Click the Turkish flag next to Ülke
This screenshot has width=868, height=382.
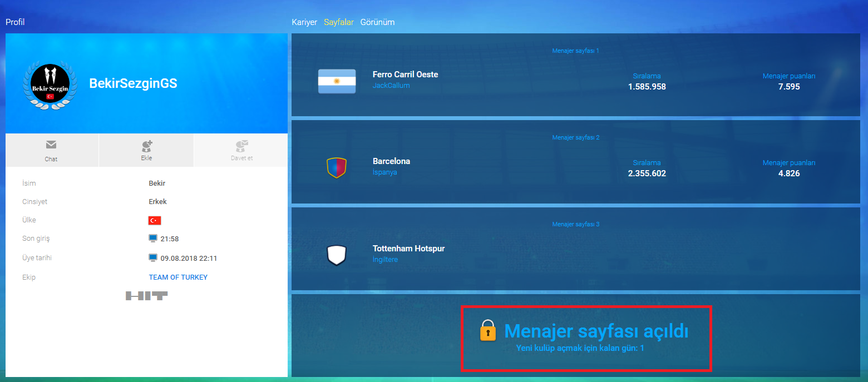coord(155,220)
